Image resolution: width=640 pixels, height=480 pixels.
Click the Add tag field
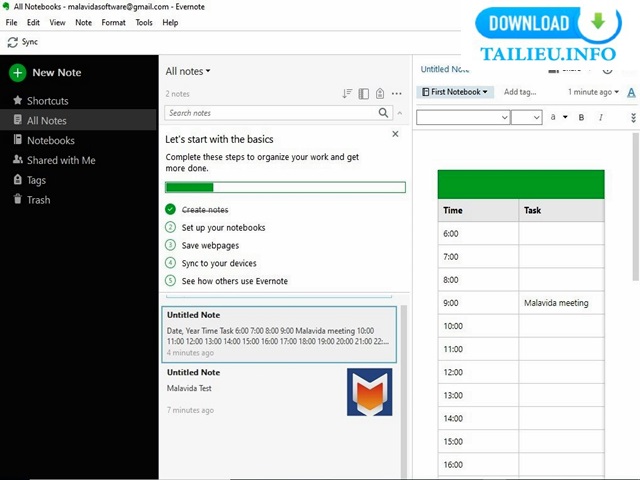click(x=520, y=92)
